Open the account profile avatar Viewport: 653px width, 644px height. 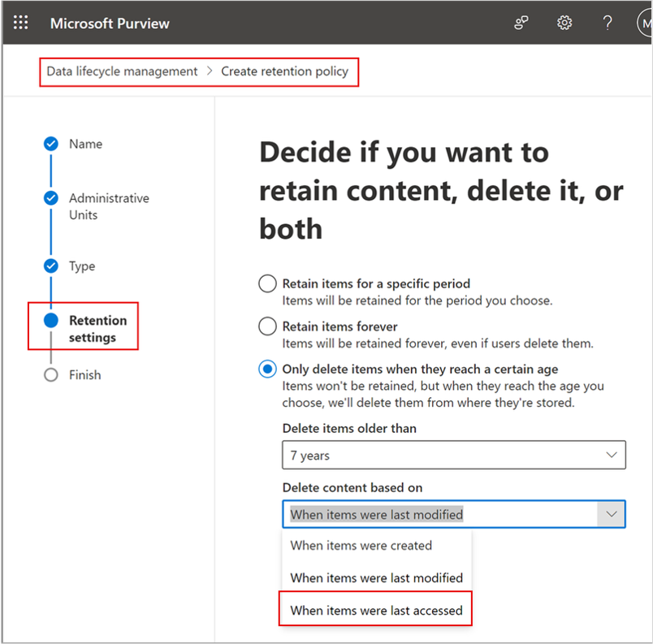pos(645,23)
